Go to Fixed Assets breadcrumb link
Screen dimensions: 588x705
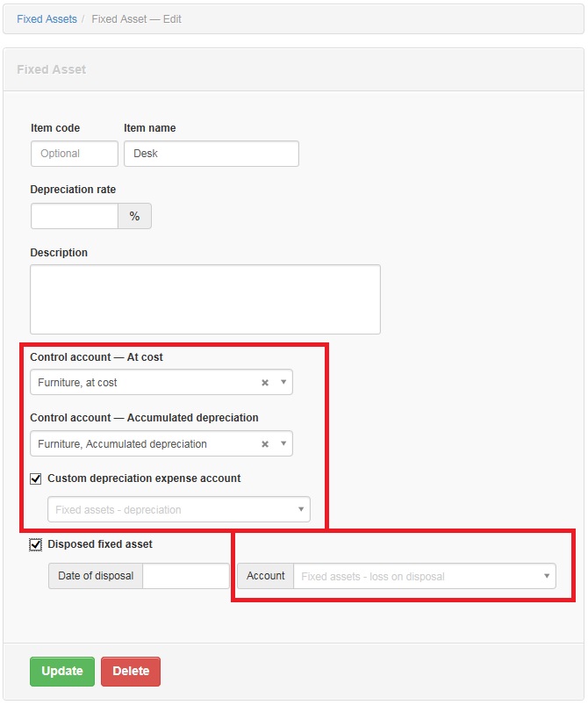(47, 19)
